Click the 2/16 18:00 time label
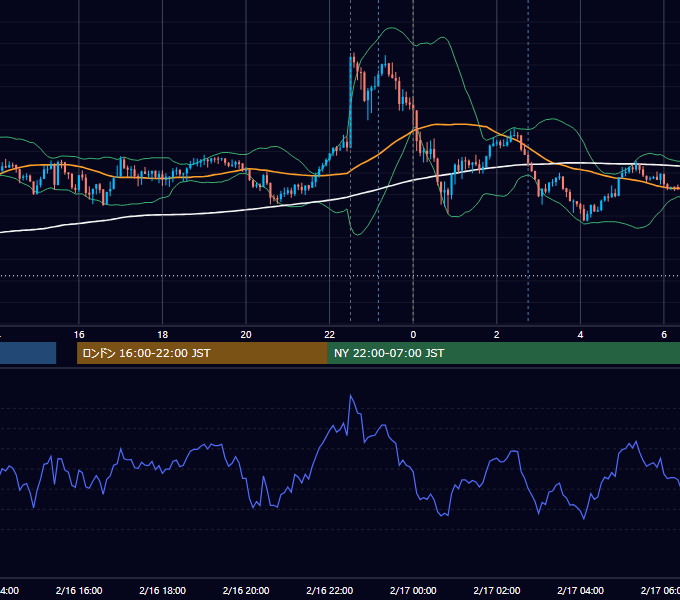Screen dimensions: 680x600 [x=163, y=590]
